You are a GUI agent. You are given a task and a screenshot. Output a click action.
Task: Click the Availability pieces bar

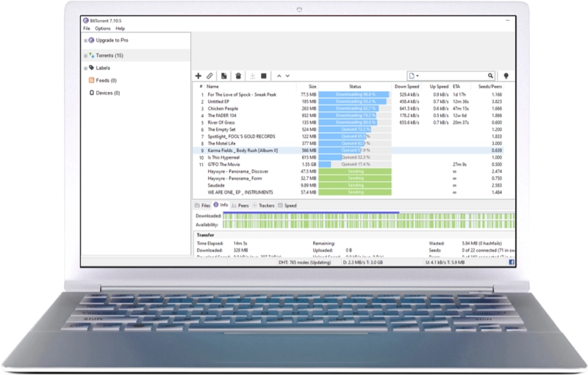[x=369, y=224]
